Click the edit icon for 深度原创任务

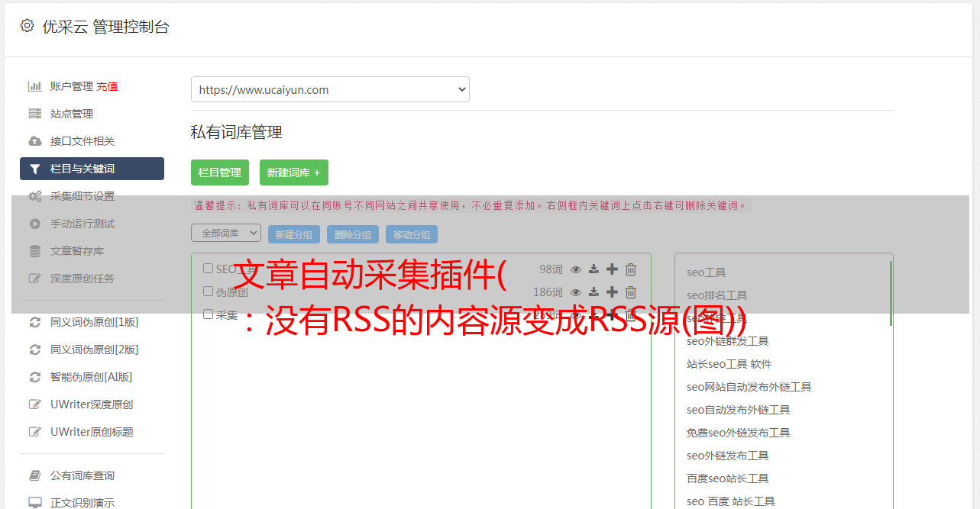35,279
